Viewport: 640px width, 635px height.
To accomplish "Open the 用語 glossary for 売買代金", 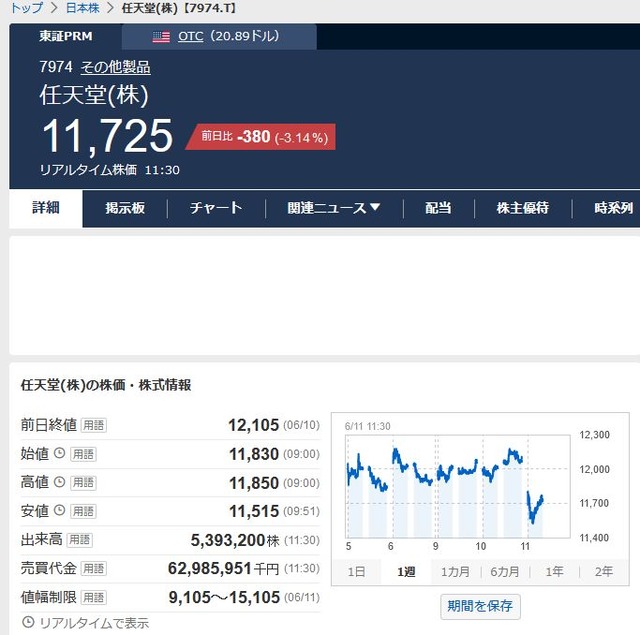I will tap(93, 568).
